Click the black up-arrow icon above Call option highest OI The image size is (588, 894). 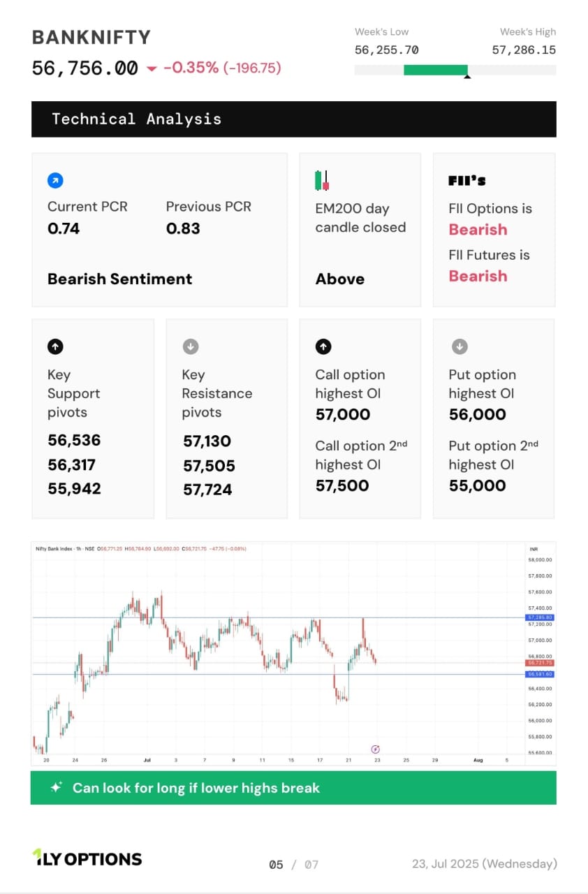pos(323,346)
